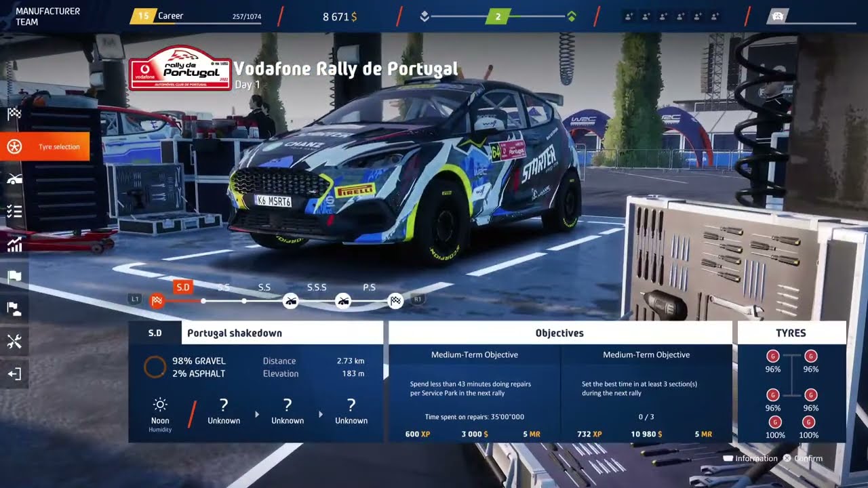The height and width of the screenshot is (488, 868).
Task: Select the front-right gravel tyre icon
Action: (x=810, y=356)
